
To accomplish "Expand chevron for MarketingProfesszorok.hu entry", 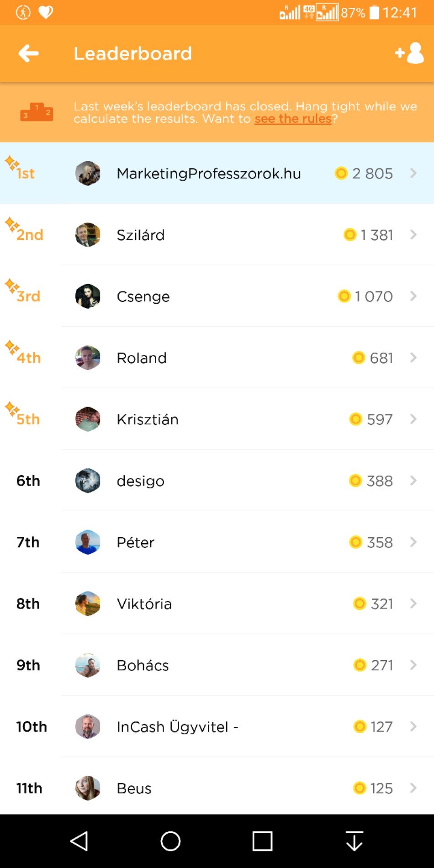I will pos(413,173).
